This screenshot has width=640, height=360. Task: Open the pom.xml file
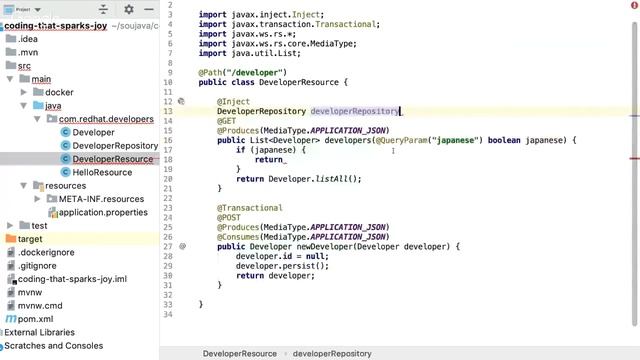36,319
